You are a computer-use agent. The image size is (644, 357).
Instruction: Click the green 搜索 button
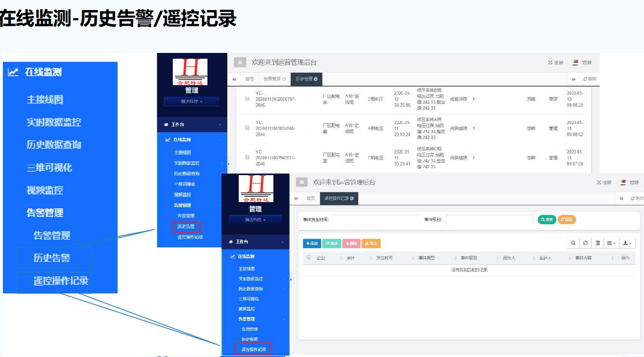click(546, 219)
